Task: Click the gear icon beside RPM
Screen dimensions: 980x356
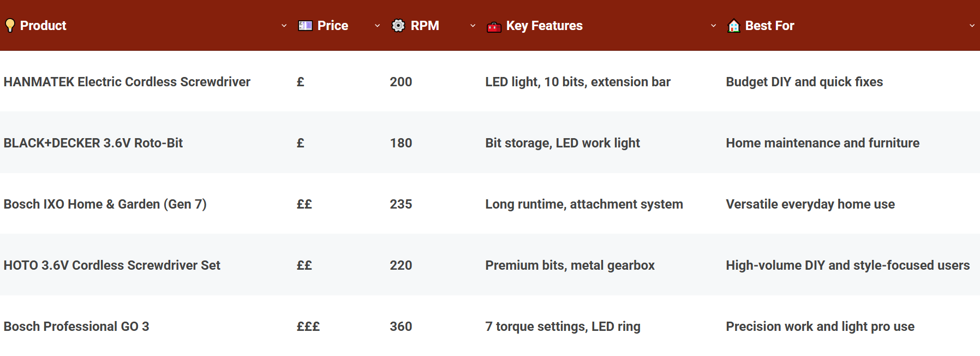Action: [x=398, y=26]
